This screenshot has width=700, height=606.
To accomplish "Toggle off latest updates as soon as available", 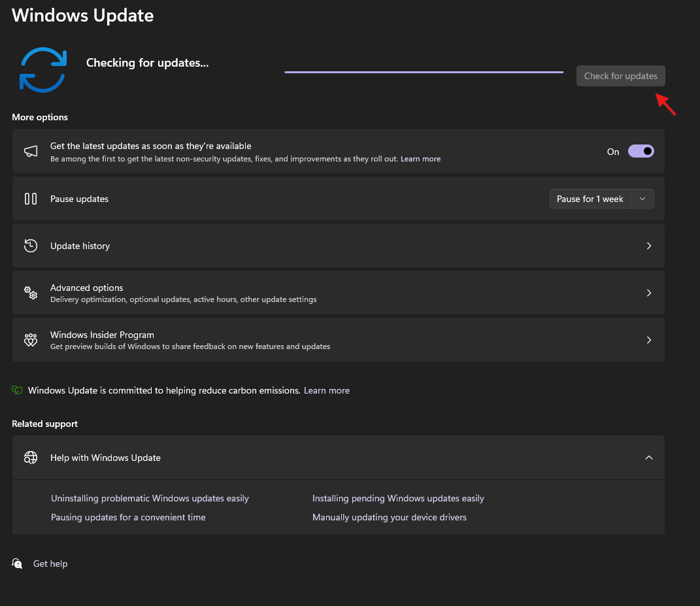I will (x=641, y=151).
